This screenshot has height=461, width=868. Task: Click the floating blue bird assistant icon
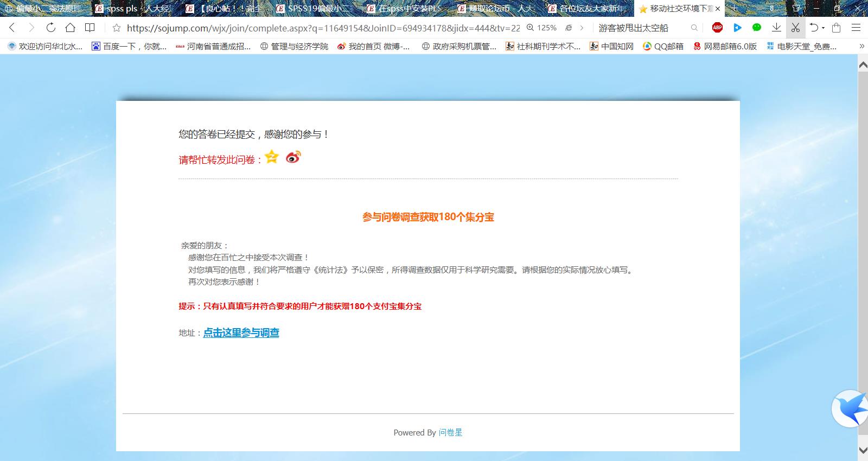coord(851,408)
